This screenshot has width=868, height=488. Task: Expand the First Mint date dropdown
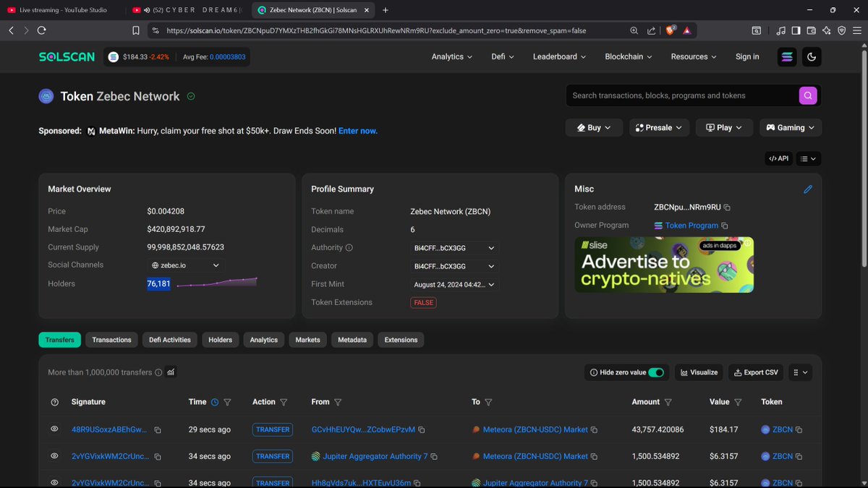pyautogui.click(x=455, y=285)
